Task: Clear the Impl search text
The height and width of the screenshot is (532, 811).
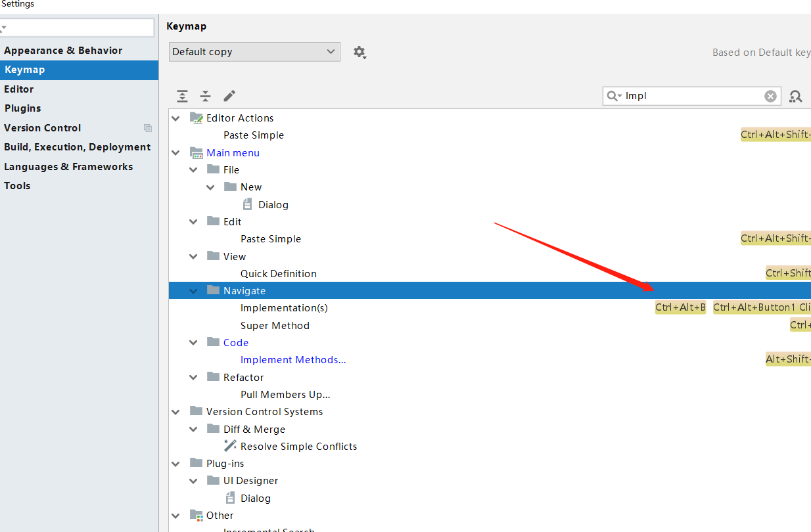Action: click(770, 96)
